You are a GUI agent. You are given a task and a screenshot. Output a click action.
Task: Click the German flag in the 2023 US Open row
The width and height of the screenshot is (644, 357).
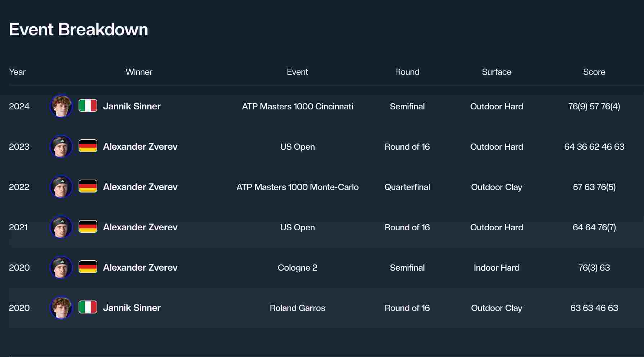pos(88,146)
